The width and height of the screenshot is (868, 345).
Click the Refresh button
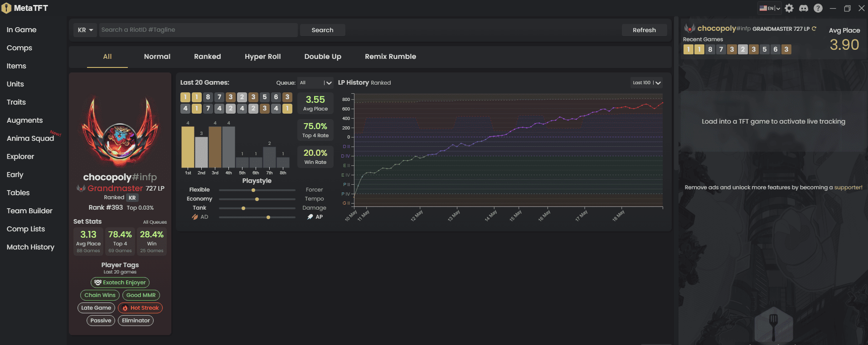pyautogui.click(x=644, y=30)
